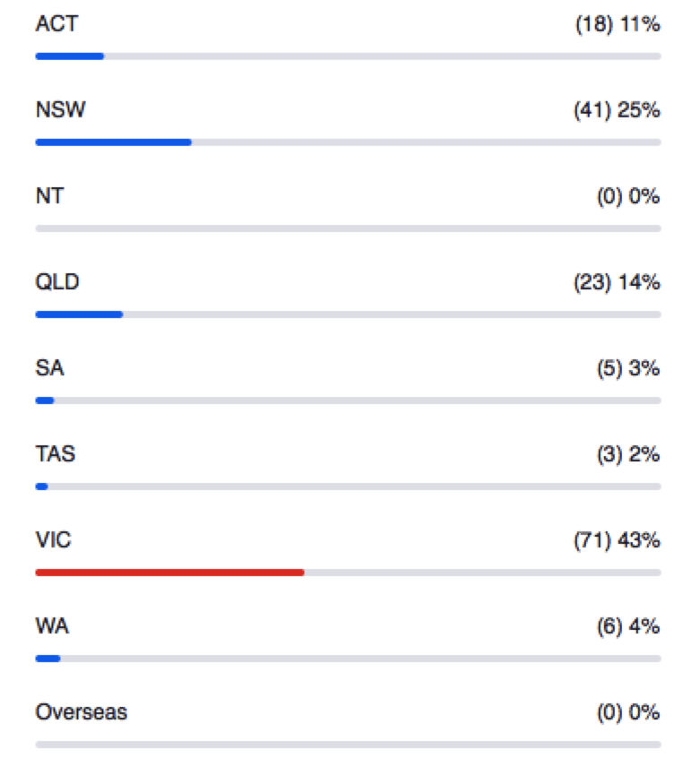The image size is (700, 767).
Task: Click the WA option label
Action: pyautogui.click(x=52, y=626)
